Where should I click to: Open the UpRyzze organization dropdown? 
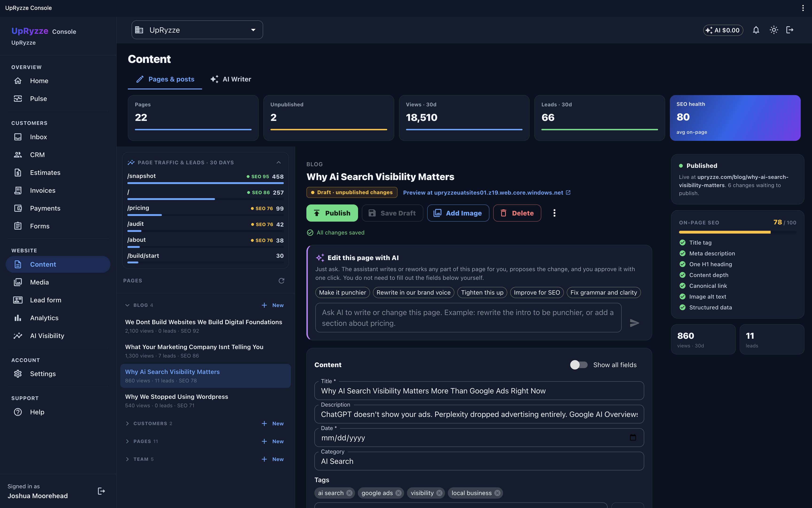tap(197, 30)
